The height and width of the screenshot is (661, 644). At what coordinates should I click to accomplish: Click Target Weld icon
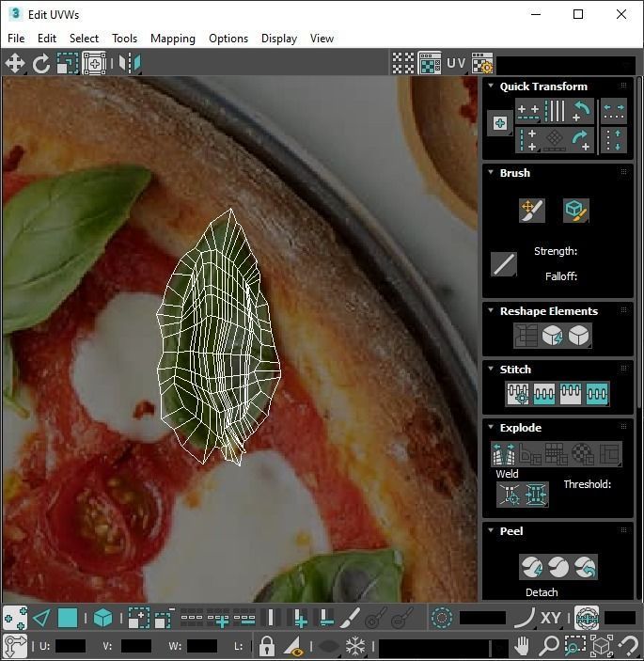point(510,495)
